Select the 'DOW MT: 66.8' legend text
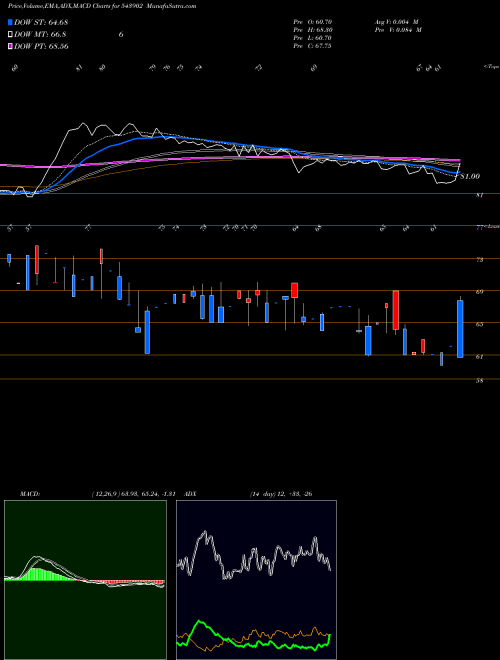500x660 pixels. 40,35
